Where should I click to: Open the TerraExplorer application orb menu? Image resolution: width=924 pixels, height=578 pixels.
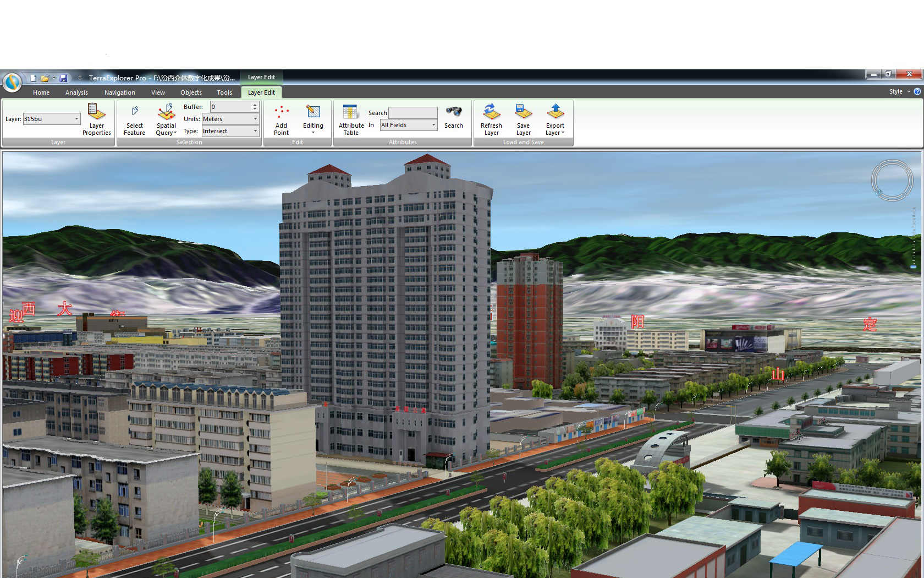[12, 82]
